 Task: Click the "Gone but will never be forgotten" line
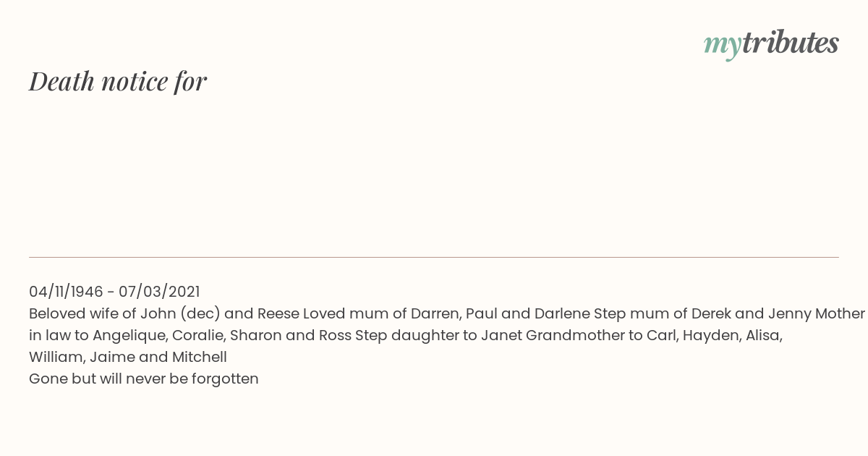click(x=144, y=379)
